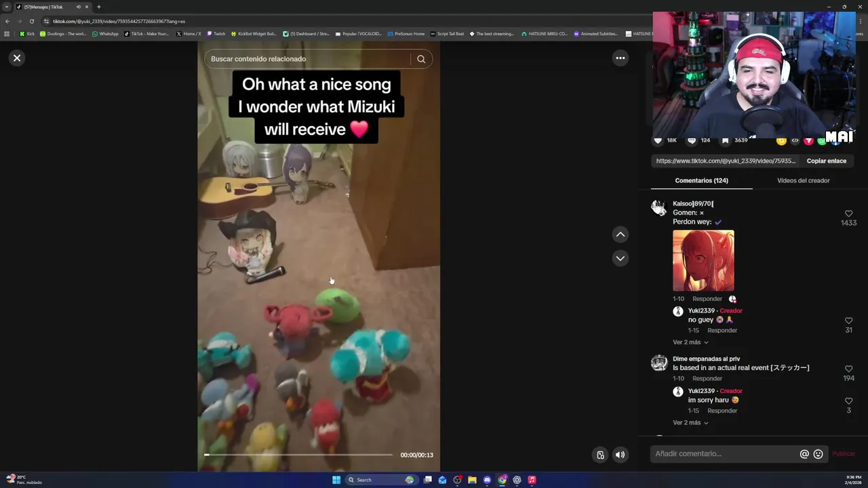This screenshot has width=868, height=488.
Task: Open File Explorer from the taskbar
Action: [x=472, y=480]
